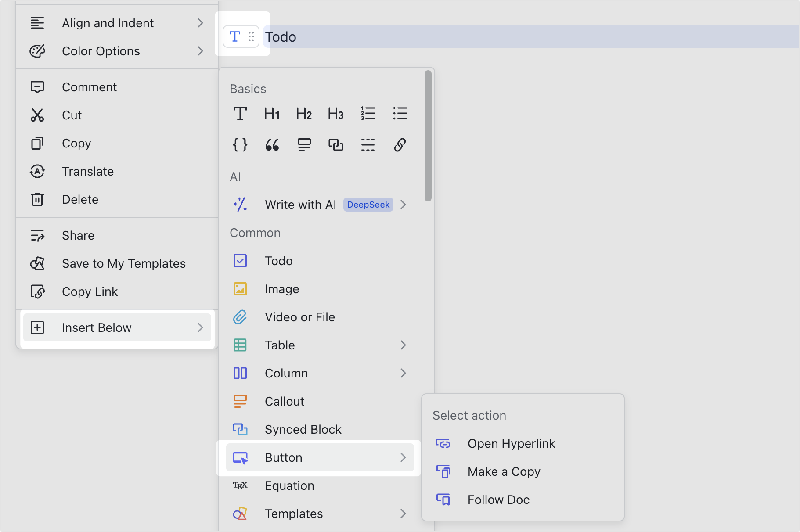This screenshot has width=800, height=532.
Task: Click the drag handle dots beside Todo
Action: [251, 36]
